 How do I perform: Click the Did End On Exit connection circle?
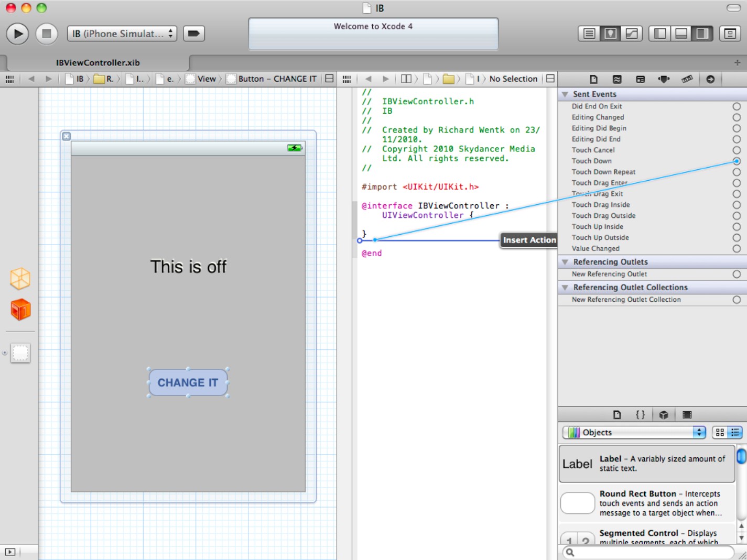coord(737,106)
